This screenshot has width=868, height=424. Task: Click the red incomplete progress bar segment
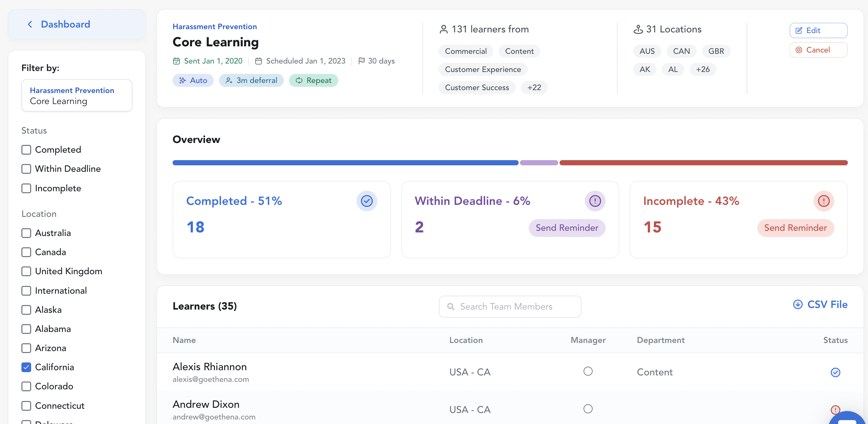(704, 163)
